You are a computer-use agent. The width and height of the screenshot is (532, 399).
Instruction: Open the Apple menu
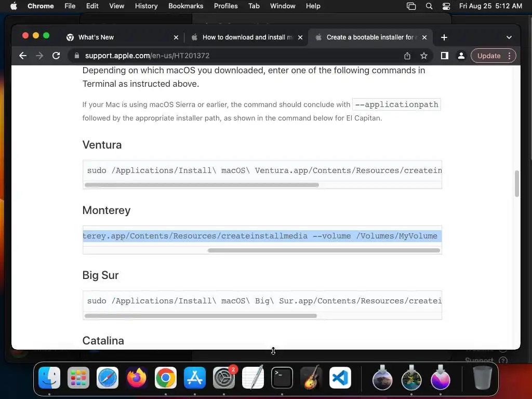(x=14, y=6)
